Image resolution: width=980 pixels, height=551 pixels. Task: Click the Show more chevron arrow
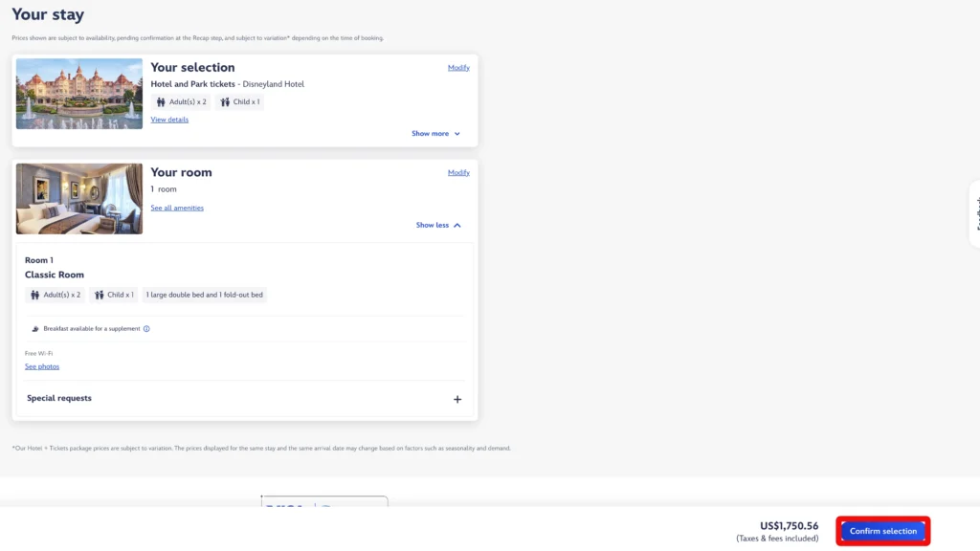click(x=457, y=134)
